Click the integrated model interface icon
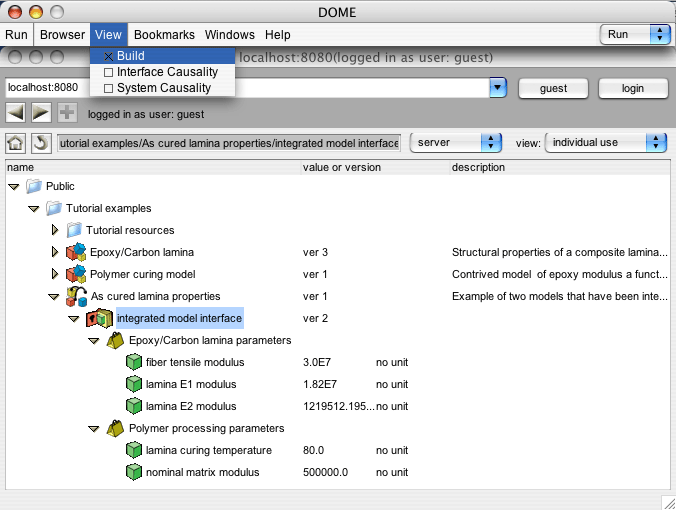 pyautogui.click(x=99, y=318)
